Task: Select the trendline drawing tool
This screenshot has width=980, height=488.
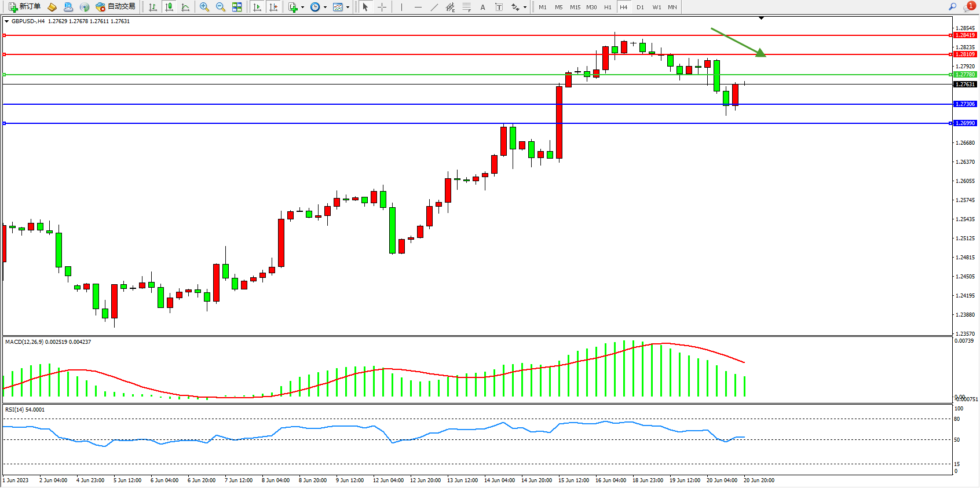Action: point(434,7)
